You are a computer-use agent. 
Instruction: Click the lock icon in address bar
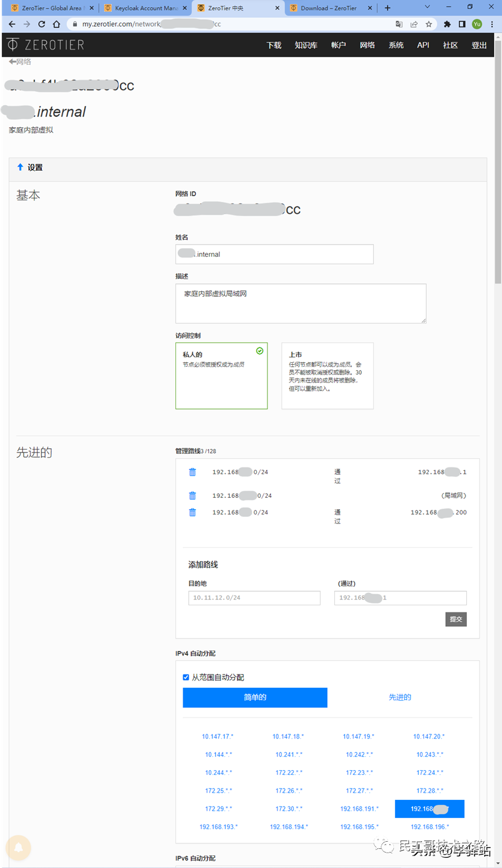click(74, 24)
